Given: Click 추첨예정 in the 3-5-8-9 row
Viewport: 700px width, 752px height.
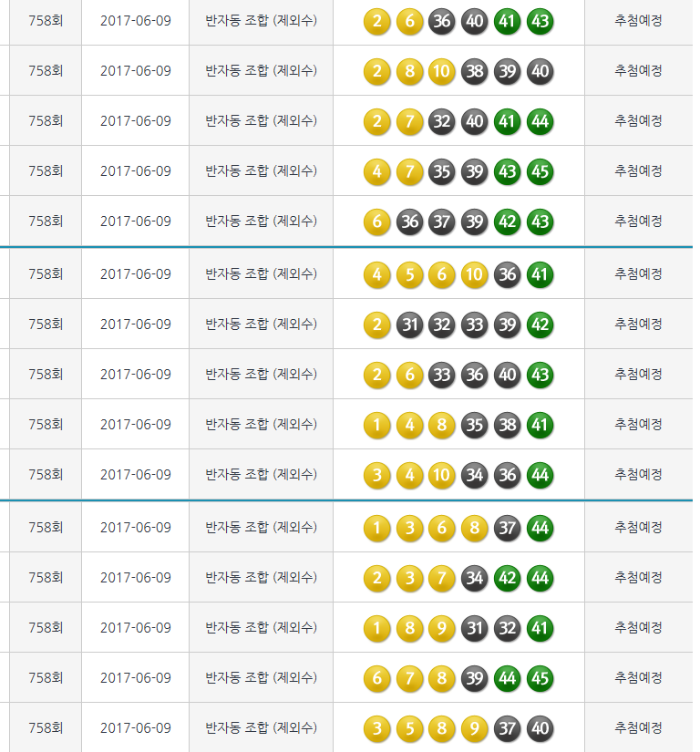Looking at the screenshot, I should coord(638,728).
